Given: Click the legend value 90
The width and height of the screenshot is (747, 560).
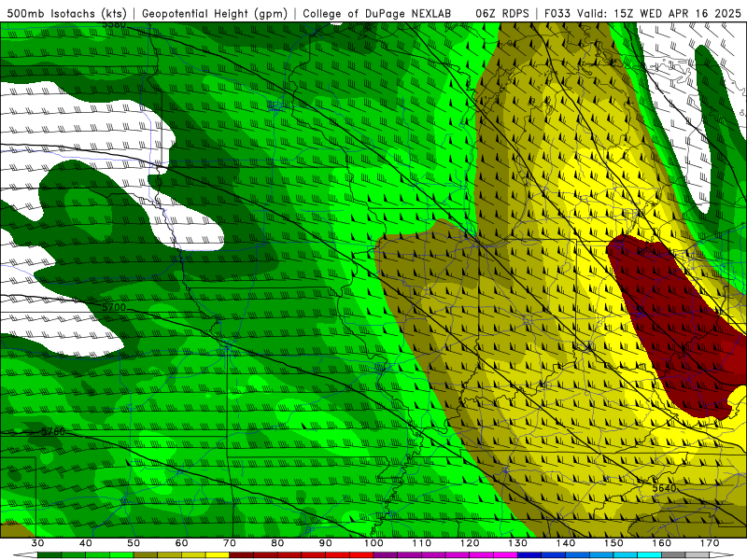Looking at the screenshot, I should 326,543.
